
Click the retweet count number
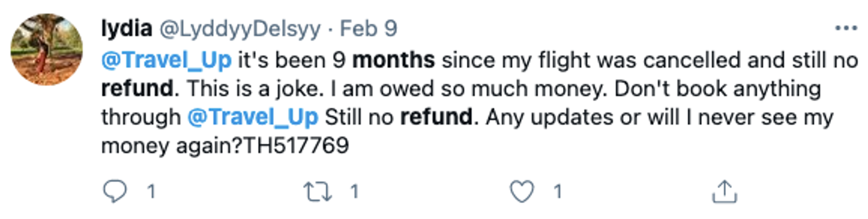(x=354, y=192)
